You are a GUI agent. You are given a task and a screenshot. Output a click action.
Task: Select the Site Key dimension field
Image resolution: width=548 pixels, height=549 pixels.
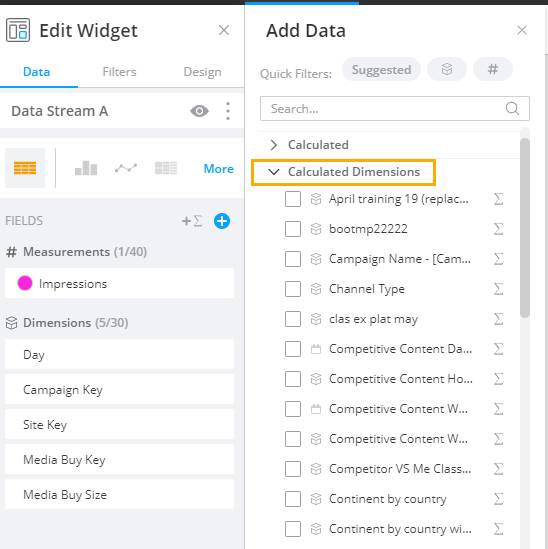pos(119,424)
